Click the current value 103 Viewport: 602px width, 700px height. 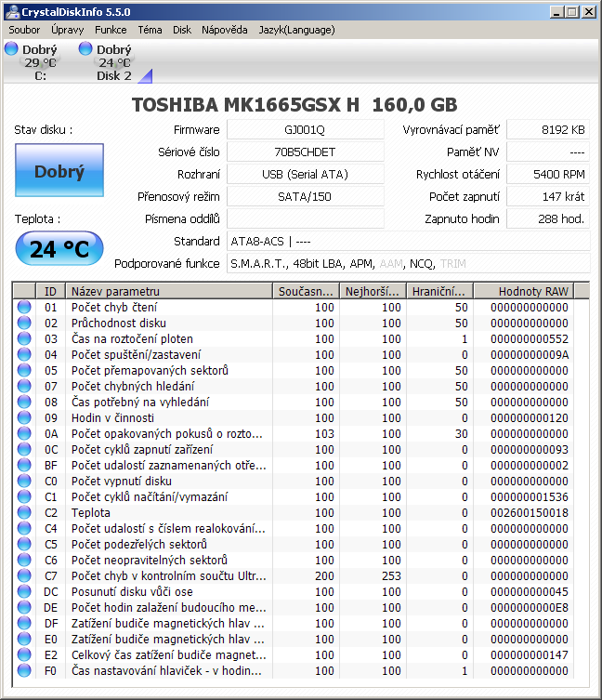[x=324, y=433]
